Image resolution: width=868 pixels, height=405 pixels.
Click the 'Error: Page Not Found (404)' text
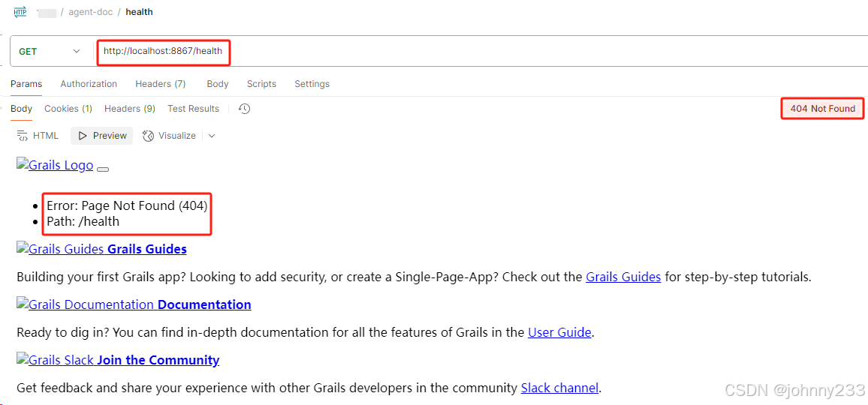[127, 206]
